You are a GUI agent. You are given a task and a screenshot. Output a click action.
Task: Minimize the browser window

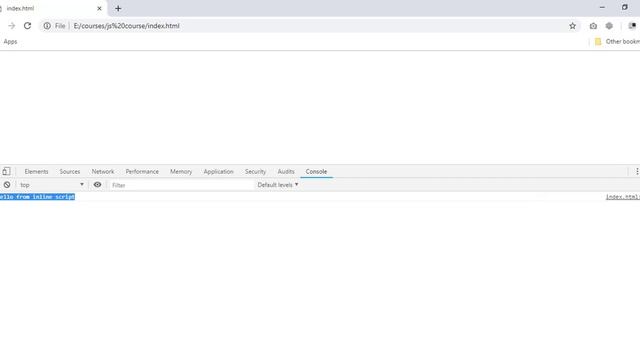point(602,7)
